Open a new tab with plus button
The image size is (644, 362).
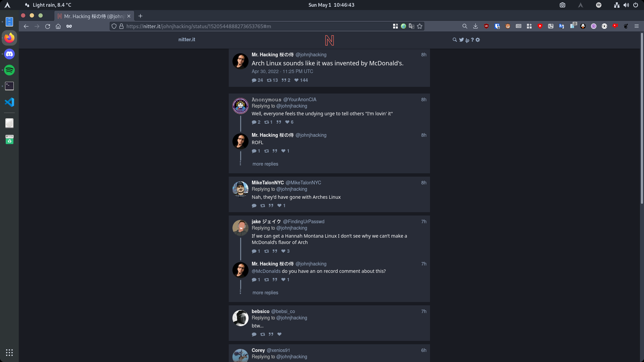pos(140,16)
